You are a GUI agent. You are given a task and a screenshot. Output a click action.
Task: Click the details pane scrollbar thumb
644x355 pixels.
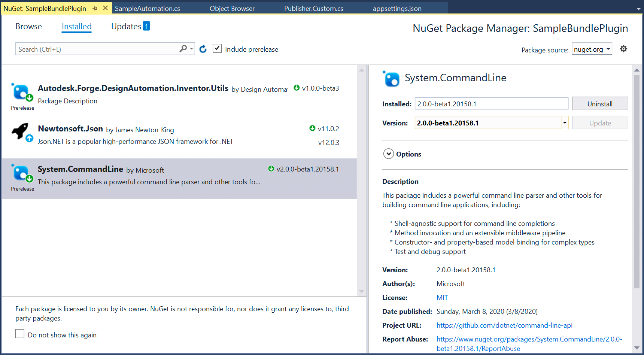pyautogui.click(x=637, y=182)
